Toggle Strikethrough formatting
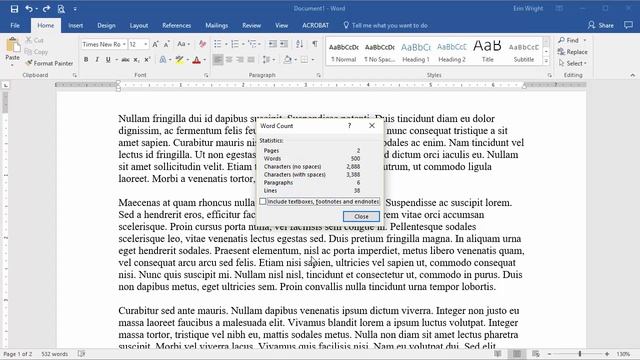The width and height of the screenshot is (640, 360). click(x=125, y=60)
